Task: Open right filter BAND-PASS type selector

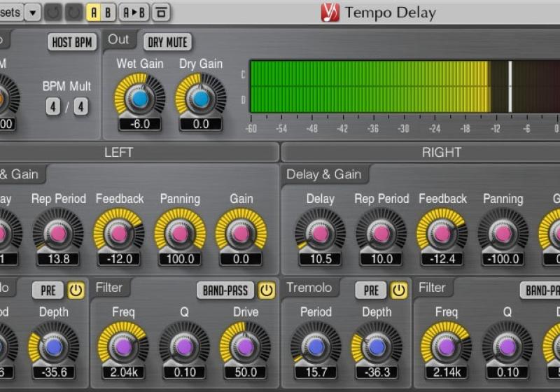Action: [x=540, y=290]
